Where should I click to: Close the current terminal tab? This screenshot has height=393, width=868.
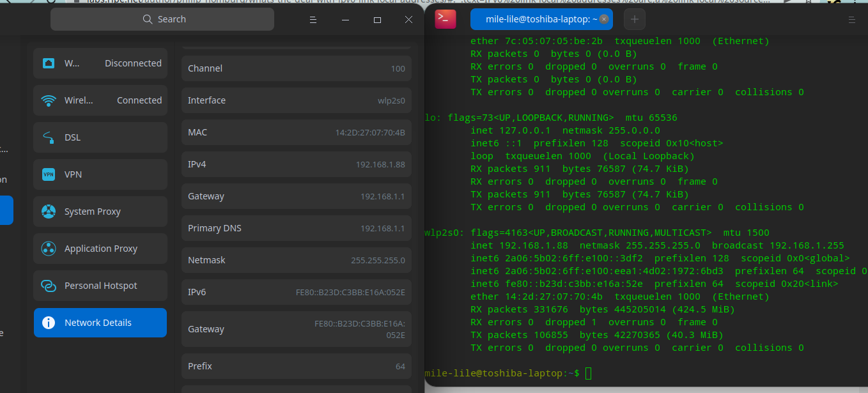[x=603, y=19]
